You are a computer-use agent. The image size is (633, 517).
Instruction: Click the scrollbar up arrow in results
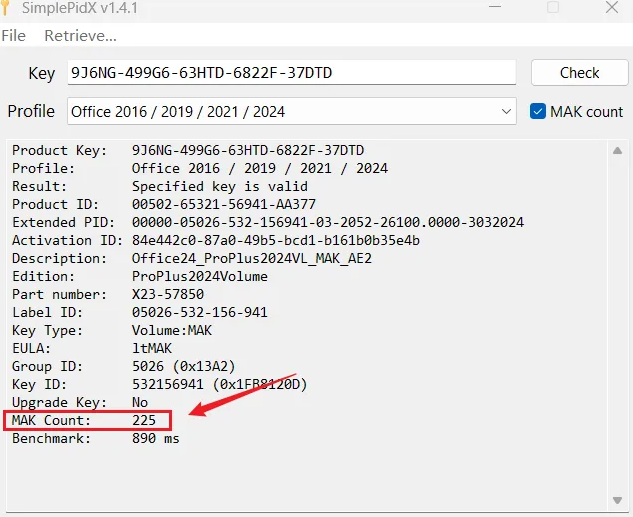click(x=617, y=151)
